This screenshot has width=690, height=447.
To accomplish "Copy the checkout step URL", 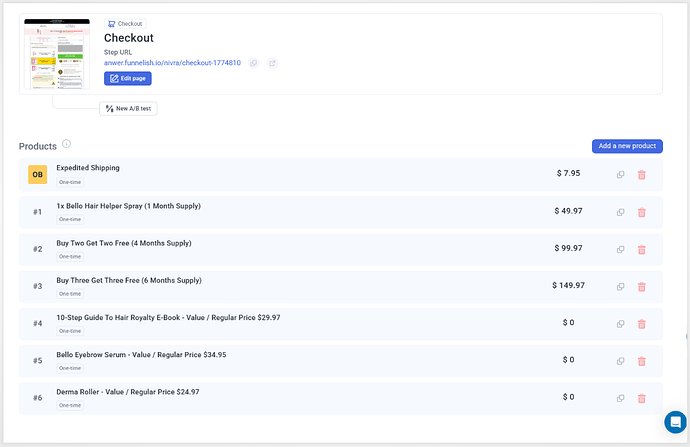I will pyautogui.click(x=253, y=63).
